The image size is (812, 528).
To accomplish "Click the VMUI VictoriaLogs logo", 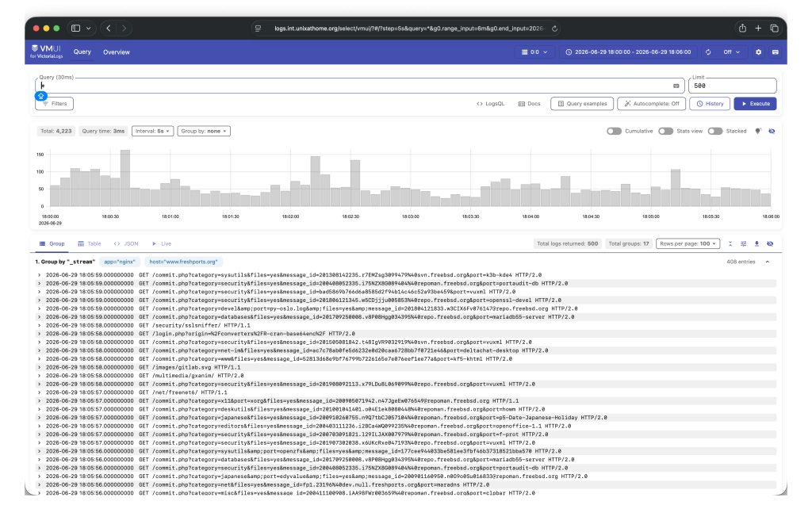I will coord(47,52).
